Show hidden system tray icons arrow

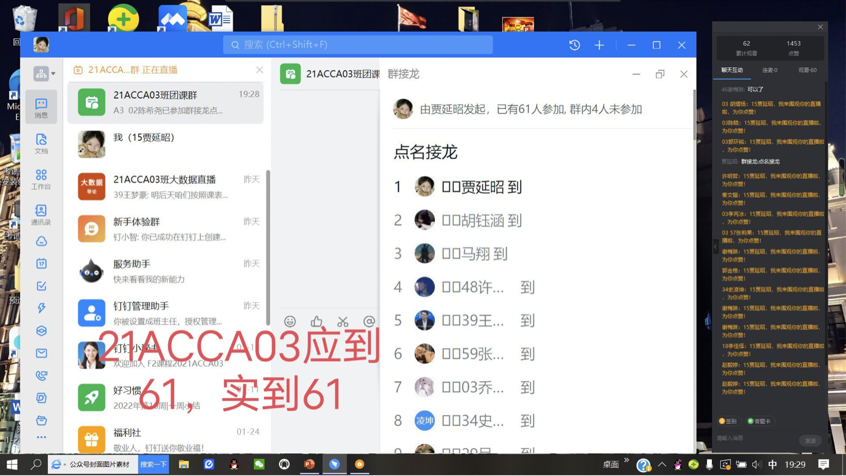point(662,465)
